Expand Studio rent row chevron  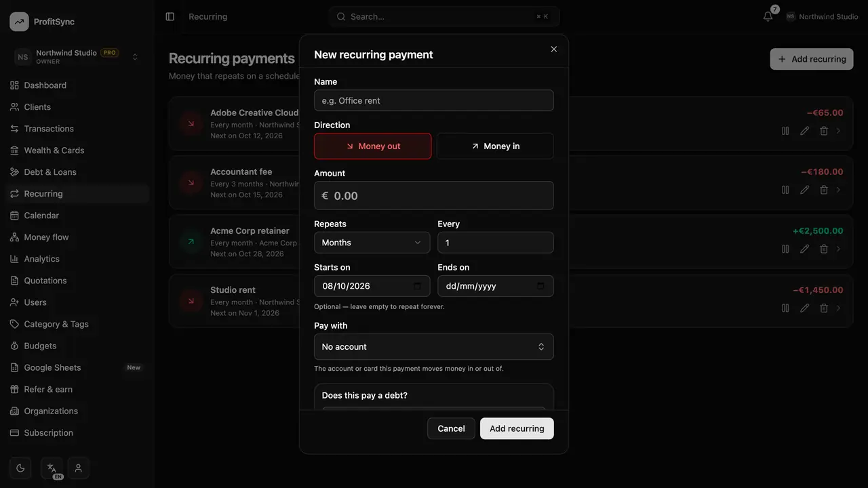pyautogui.click(x=839, y=308)
